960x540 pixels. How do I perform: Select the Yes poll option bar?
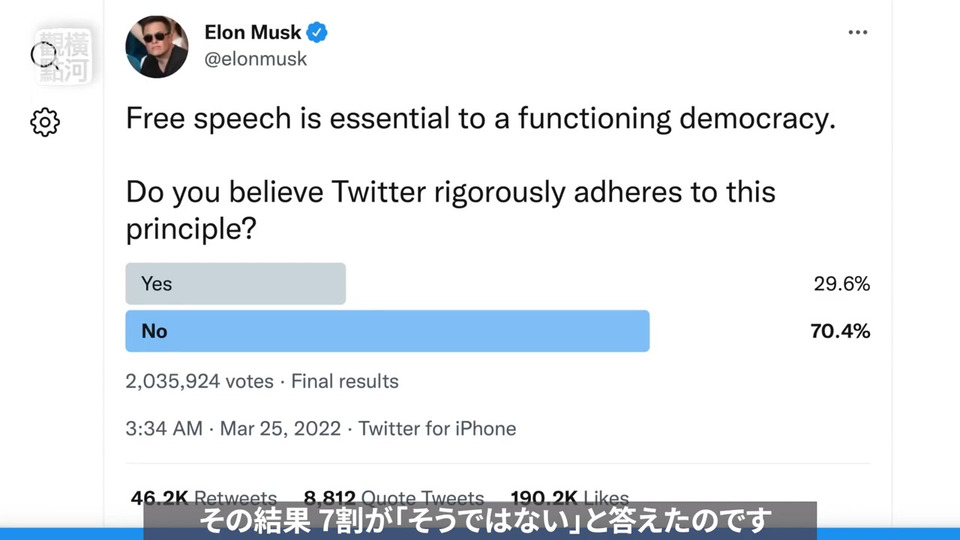click(235, 284)
